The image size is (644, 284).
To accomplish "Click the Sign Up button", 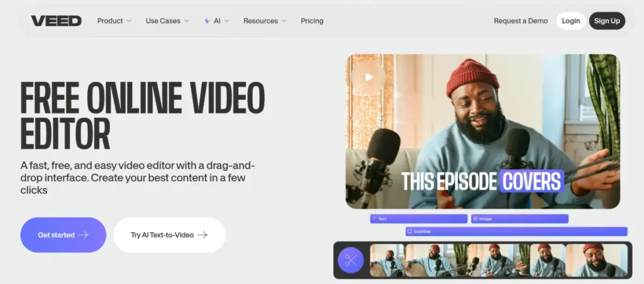I will pos(607,21).
